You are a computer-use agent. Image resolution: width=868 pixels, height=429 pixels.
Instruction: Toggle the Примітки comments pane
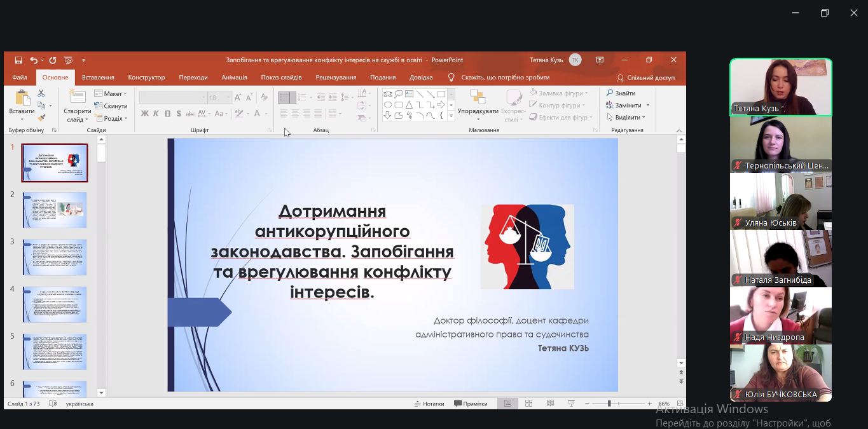(x=471, y=404)
